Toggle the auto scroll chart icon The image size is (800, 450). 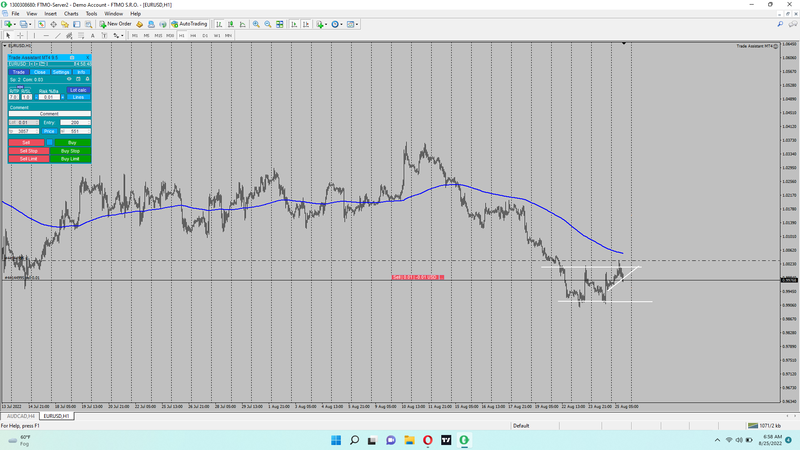click(x=294, y=24)
